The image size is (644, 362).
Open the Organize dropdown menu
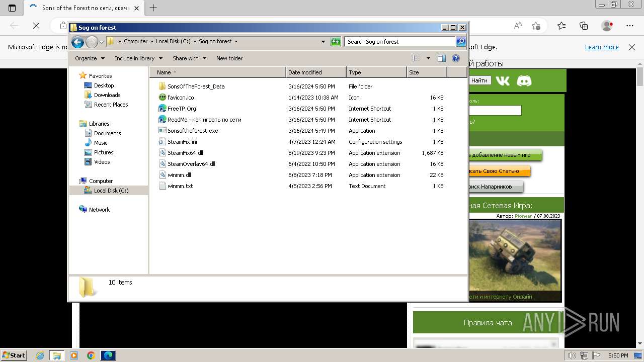90,58
